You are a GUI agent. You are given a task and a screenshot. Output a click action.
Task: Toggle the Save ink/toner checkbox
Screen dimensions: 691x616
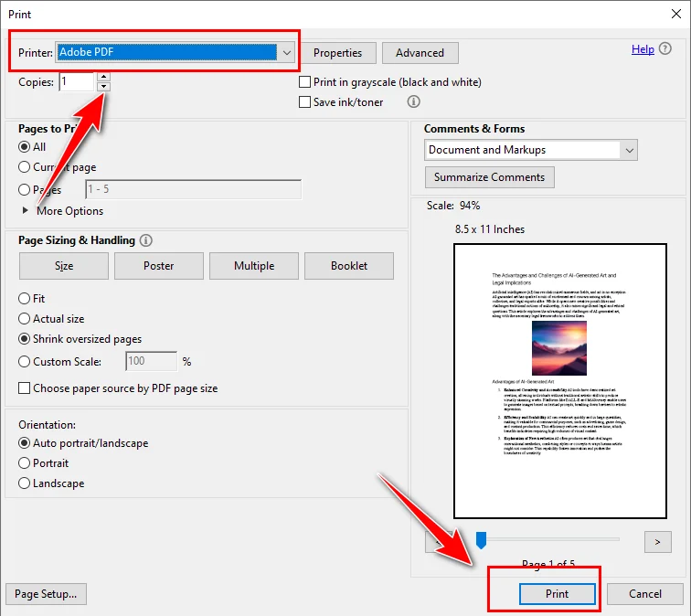point(304,102)
